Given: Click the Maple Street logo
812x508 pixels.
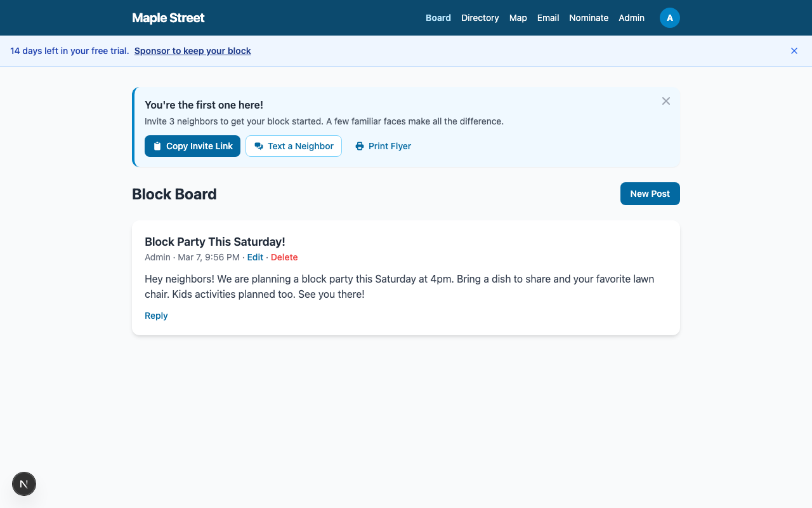Looking at the screenshot, I should click(168, 18).
